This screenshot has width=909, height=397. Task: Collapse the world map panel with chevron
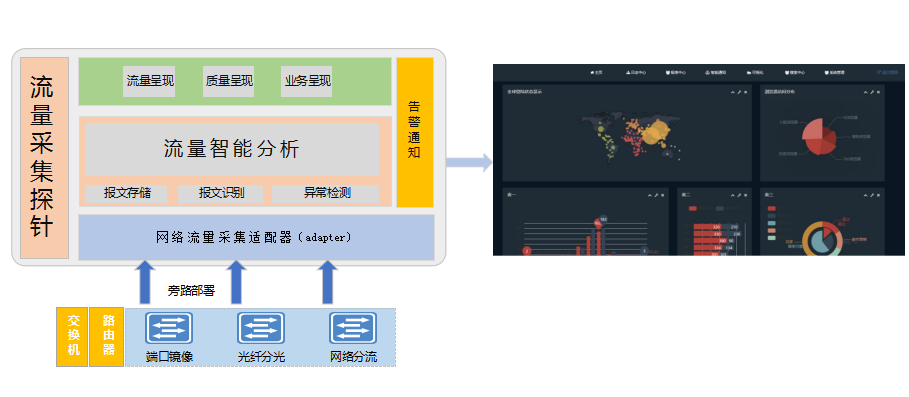click(x=732, y=92)
